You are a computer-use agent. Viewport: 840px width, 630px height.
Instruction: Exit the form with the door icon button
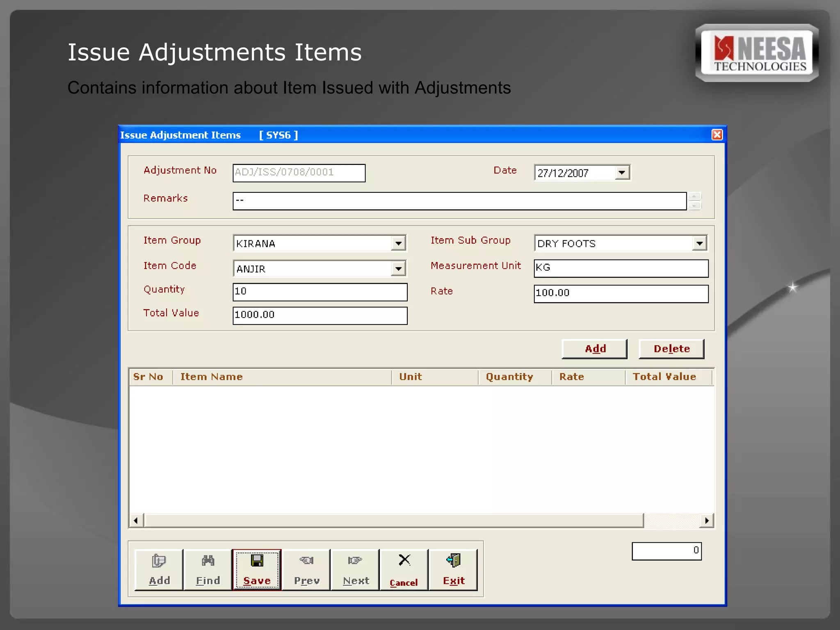(453, 569)
